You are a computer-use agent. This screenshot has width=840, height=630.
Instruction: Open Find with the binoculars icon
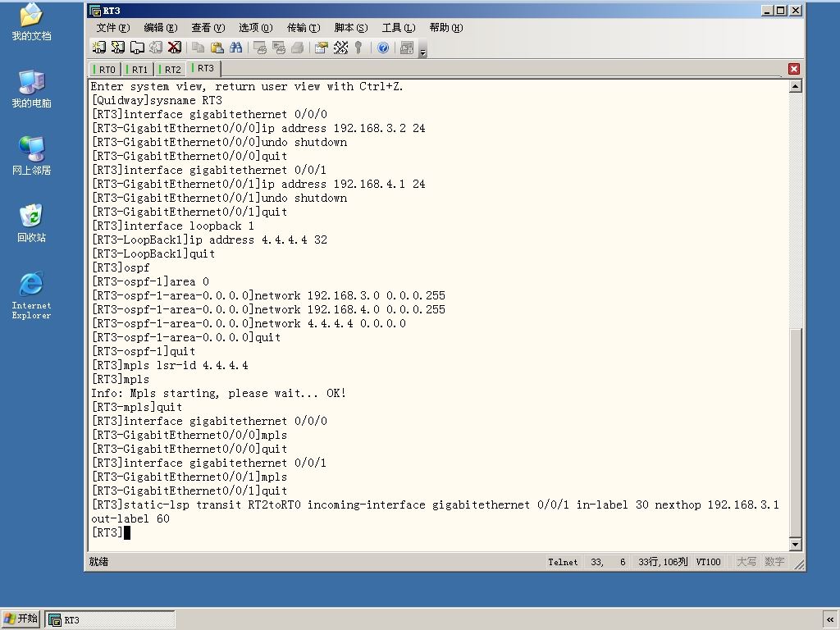[235, 48]
